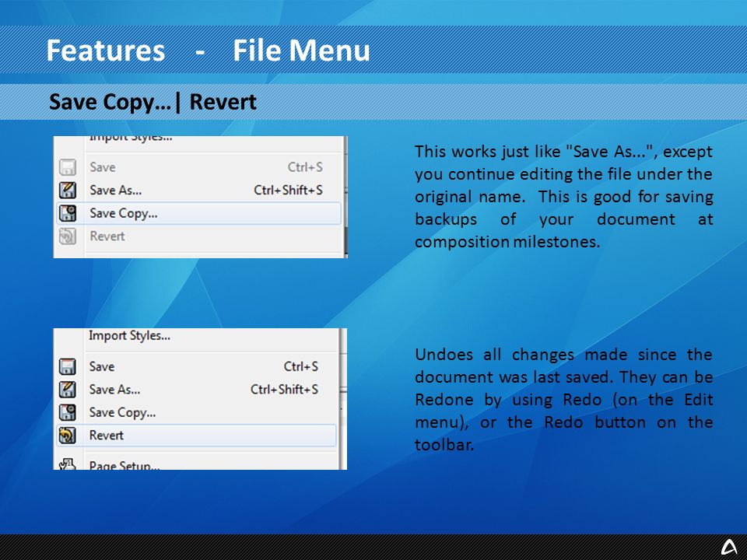Choose the highlighted Save Copy... entry in the upper menu

point(198,213)
